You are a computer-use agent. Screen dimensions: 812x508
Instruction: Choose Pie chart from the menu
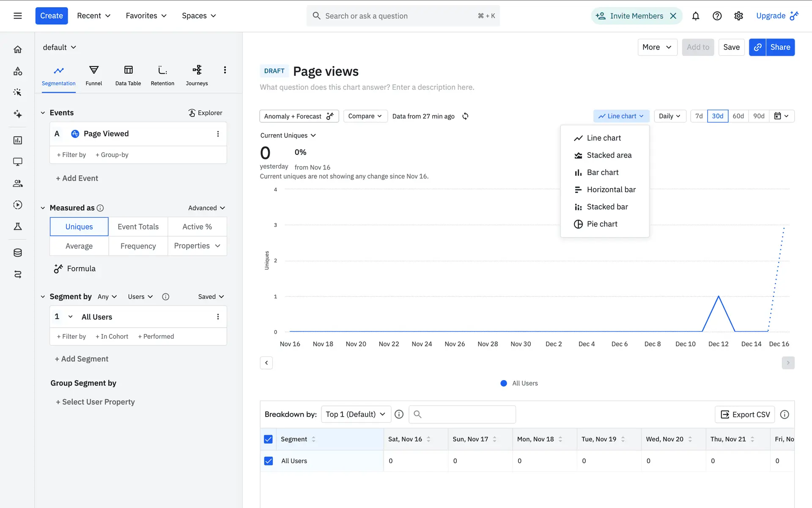pos(602,224)
